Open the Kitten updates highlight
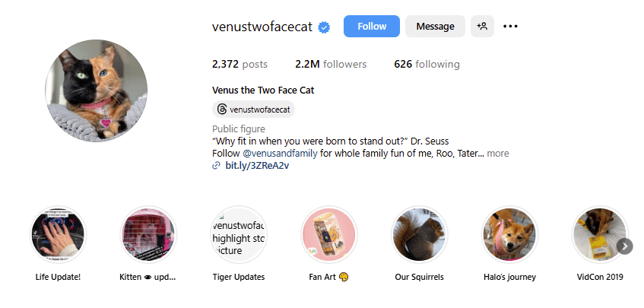This screenshot has width=644, height=308. coord(148,233)
